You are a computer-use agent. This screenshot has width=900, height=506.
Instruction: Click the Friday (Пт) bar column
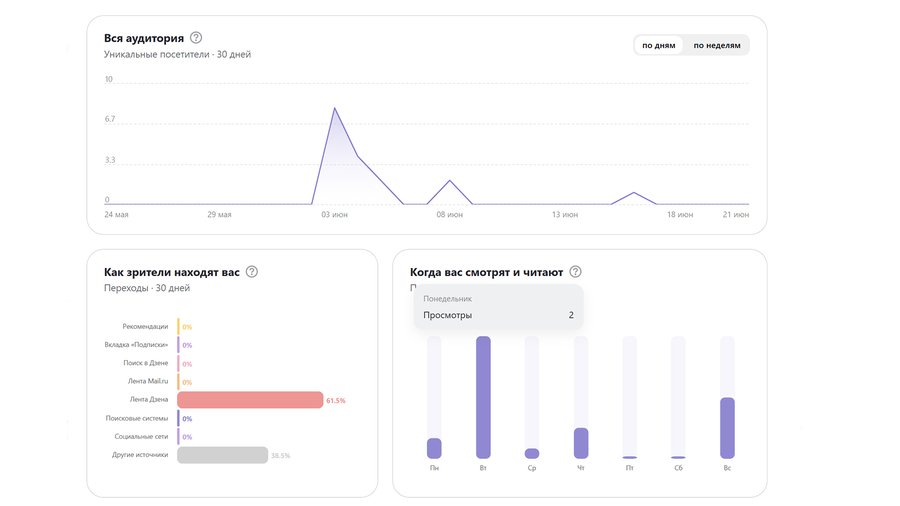coord(630,397)
